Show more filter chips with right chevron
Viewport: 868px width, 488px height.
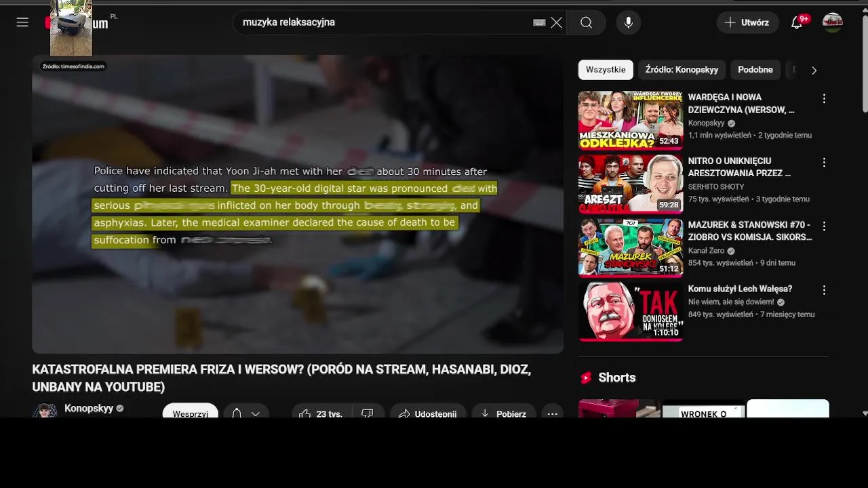(x=814, y=70)
